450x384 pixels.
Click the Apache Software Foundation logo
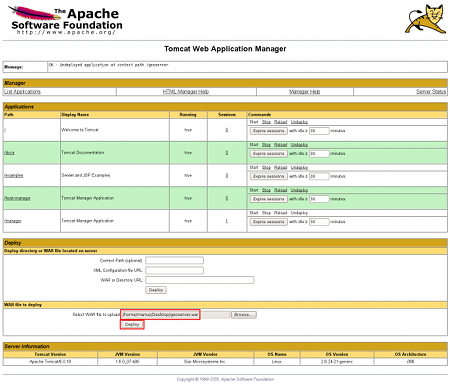tap(65, 20)
